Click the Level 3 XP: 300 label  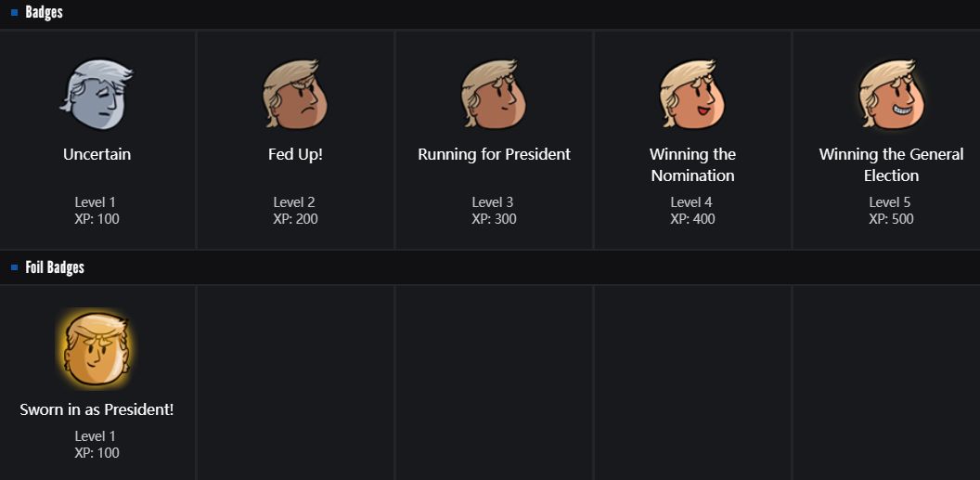494,211
